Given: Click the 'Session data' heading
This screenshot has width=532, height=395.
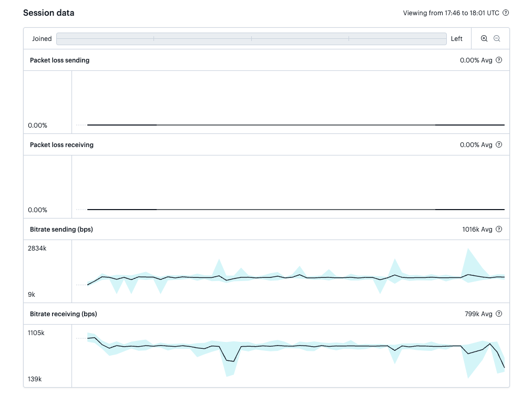Looking at the screenshot, I should tap(48, 13).
